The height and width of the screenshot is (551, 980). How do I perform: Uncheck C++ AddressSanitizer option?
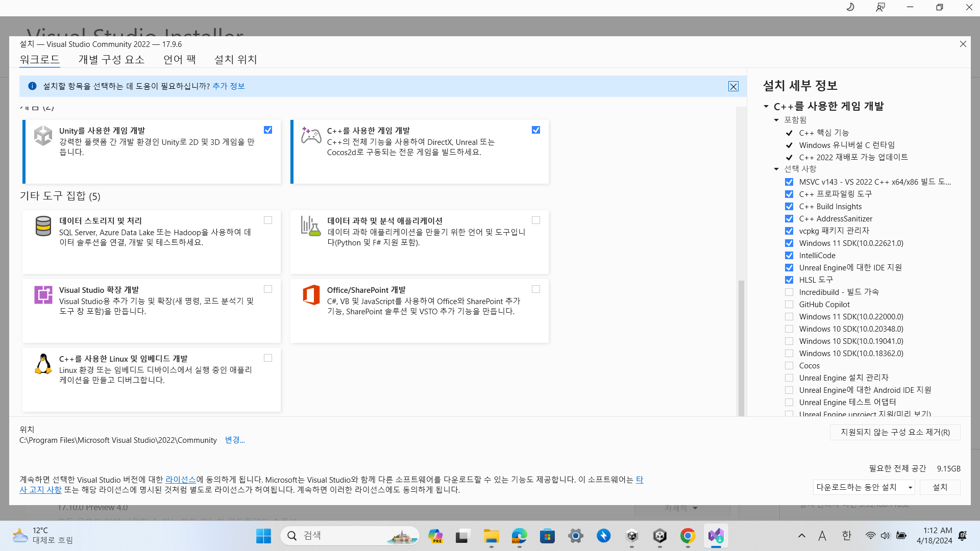coord(789,219)
